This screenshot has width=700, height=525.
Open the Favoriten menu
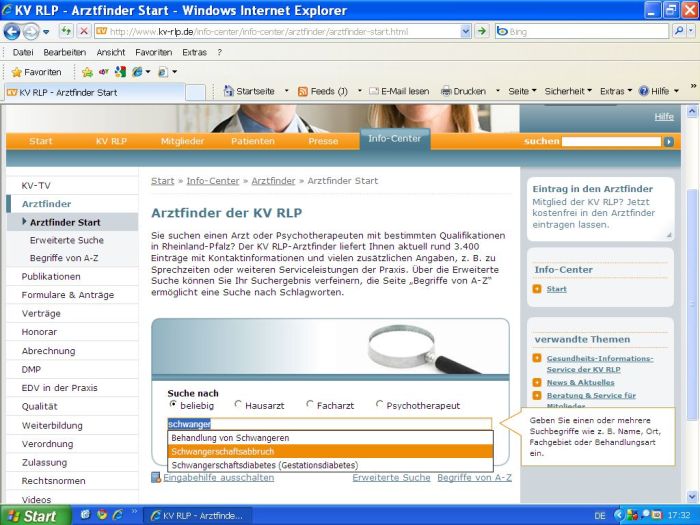[x=154, y=52]
